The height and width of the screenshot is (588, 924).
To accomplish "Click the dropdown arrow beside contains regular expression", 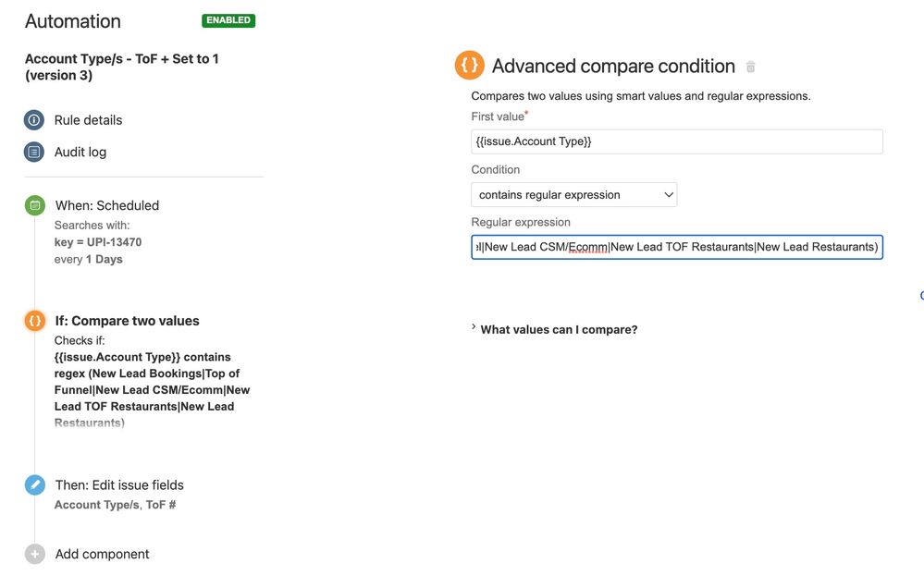I will pos(668,195).
